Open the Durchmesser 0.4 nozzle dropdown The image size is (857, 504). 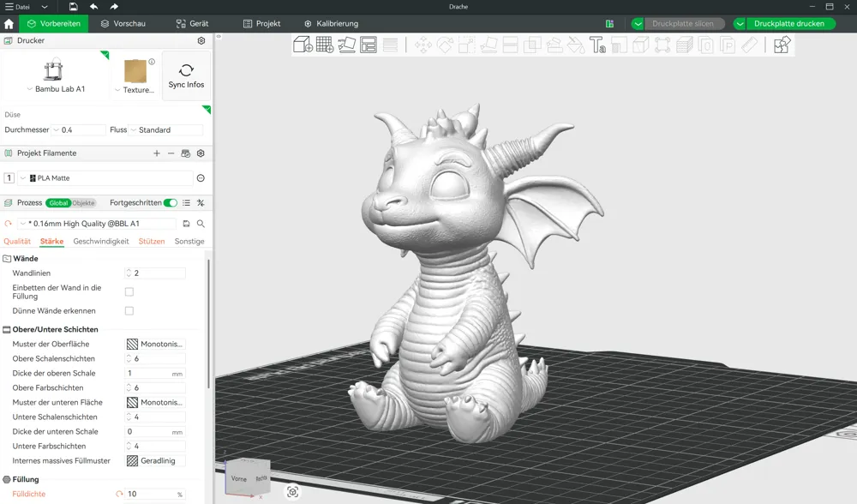[x=79, y=130]
